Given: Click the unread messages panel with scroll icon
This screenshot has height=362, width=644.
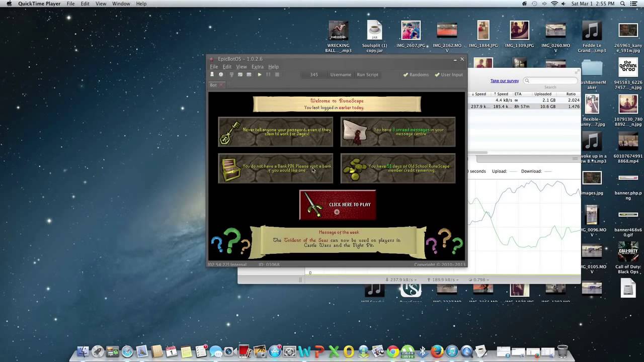Looking at the screenshot, I should coord(398,132).
